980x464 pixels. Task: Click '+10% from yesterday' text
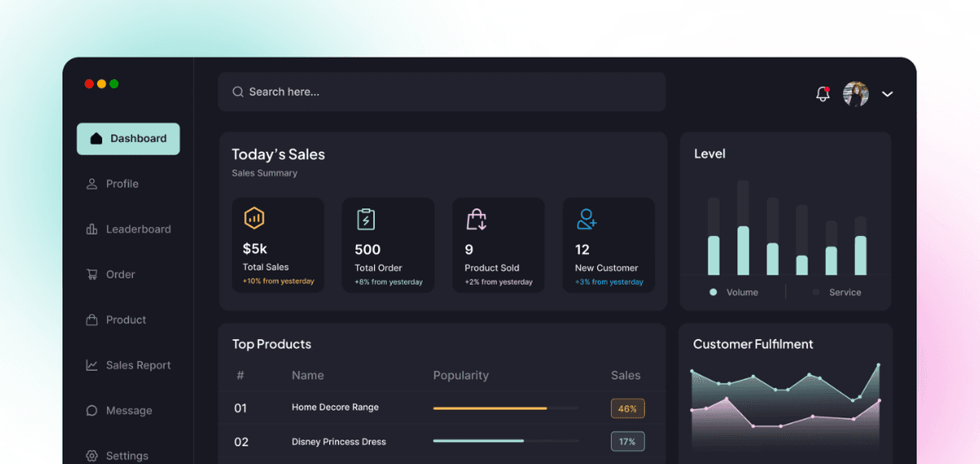click(278, 281)
